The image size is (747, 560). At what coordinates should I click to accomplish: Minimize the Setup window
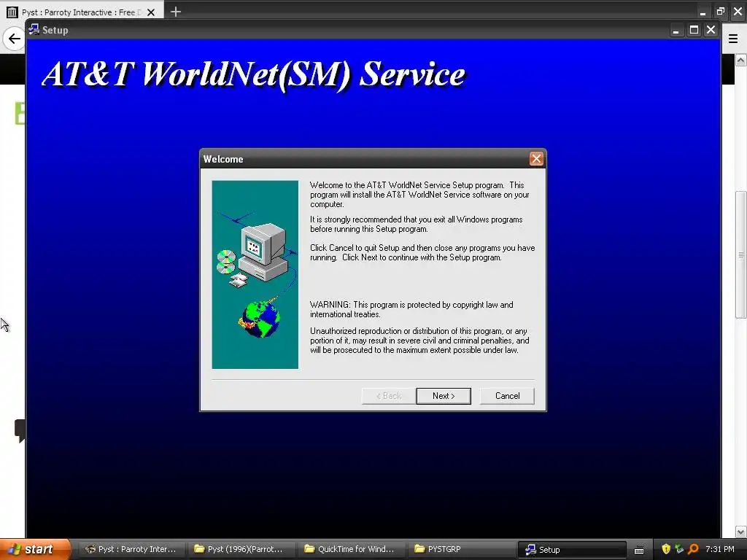click(x=676, y=30)
